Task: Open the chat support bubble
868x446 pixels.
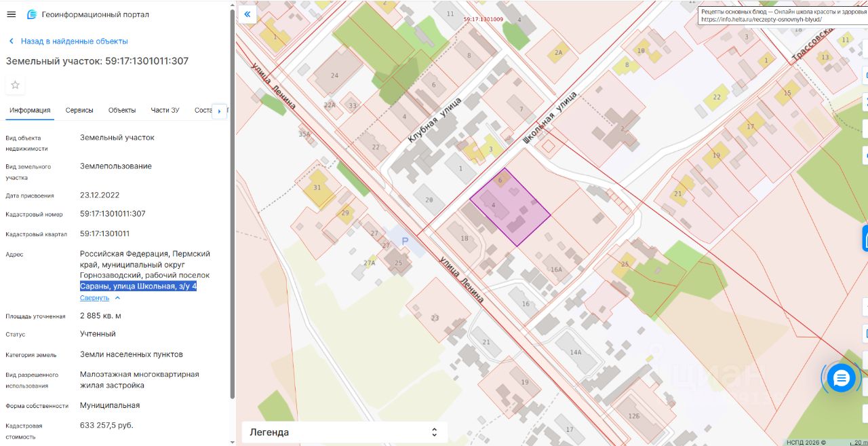Action: click(x=842, y=377)
